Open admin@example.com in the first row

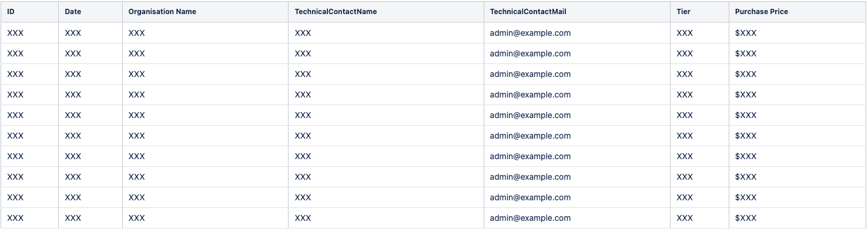tap(530, 33)
